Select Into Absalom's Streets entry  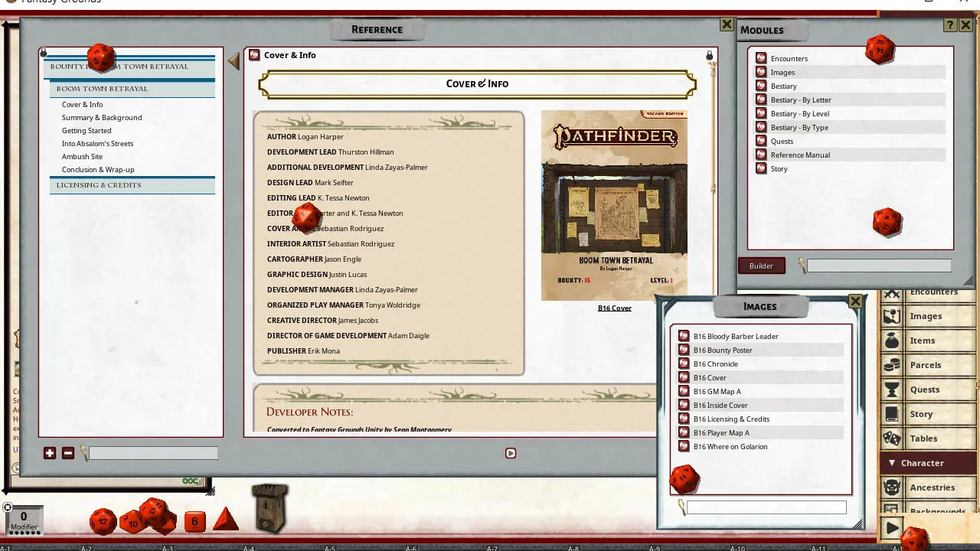click(x=98, y=144)
